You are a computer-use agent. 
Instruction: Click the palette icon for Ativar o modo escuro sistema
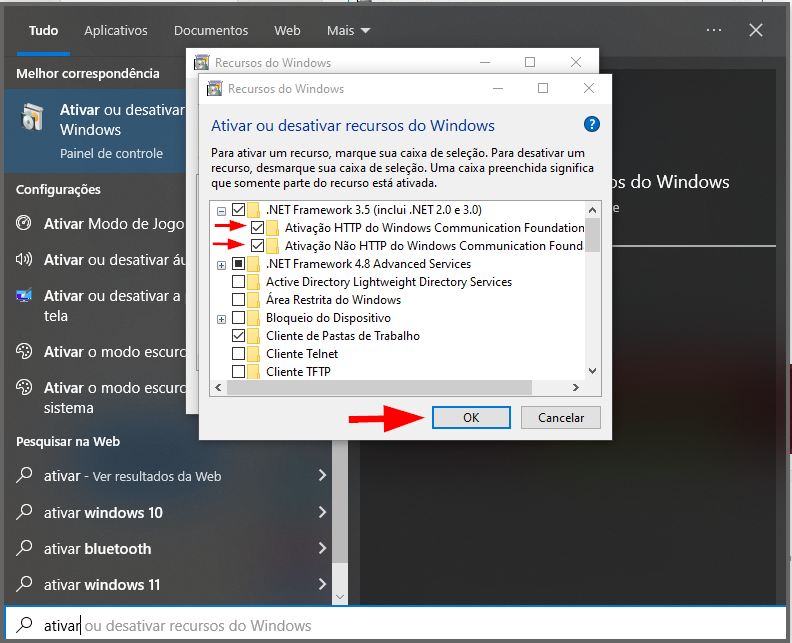(24, 387)
